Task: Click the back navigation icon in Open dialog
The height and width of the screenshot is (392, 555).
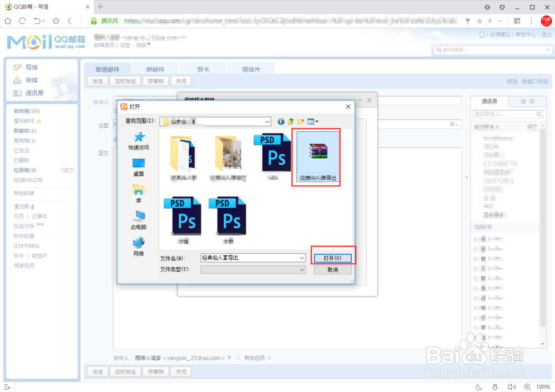Action: 281,122
